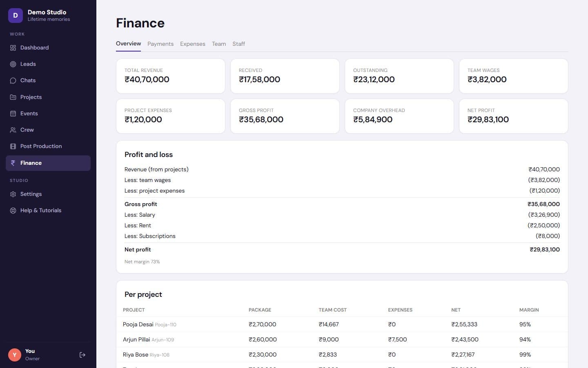Click the Post Production film icon
The height and width of the screenshot is (368, 588).
point(13,146)
